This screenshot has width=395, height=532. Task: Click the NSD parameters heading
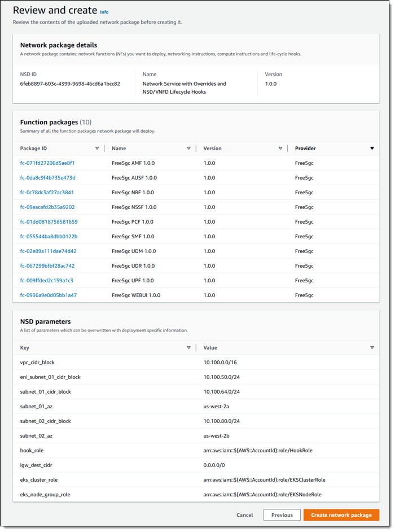click(46, 321)
